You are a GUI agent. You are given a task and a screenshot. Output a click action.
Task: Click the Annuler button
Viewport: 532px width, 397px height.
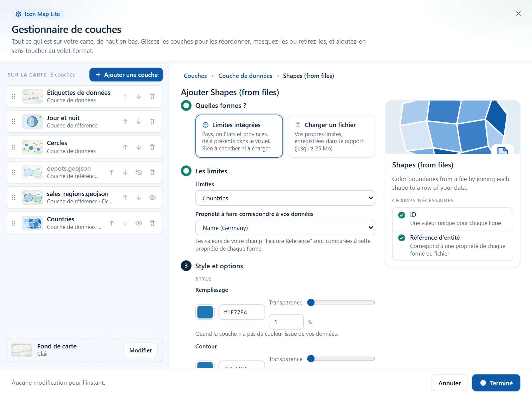click(x=450, y=383)
